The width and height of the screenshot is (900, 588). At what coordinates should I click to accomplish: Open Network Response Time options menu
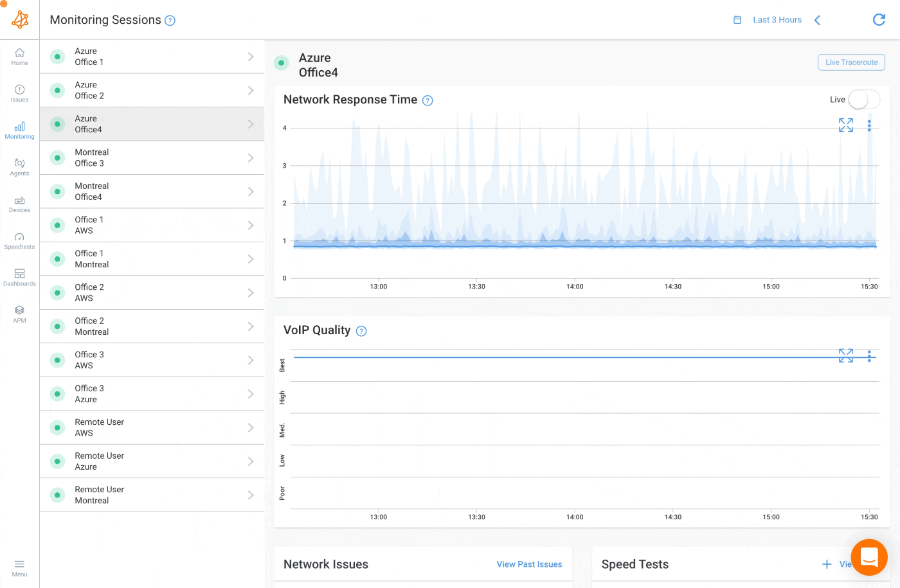coord(869,125)
